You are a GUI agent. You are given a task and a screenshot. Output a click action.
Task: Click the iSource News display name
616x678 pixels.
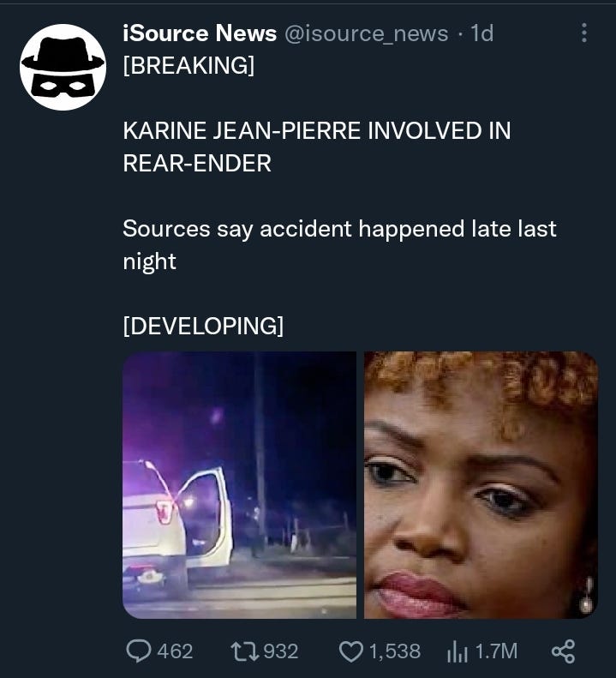tap(200, 33)
